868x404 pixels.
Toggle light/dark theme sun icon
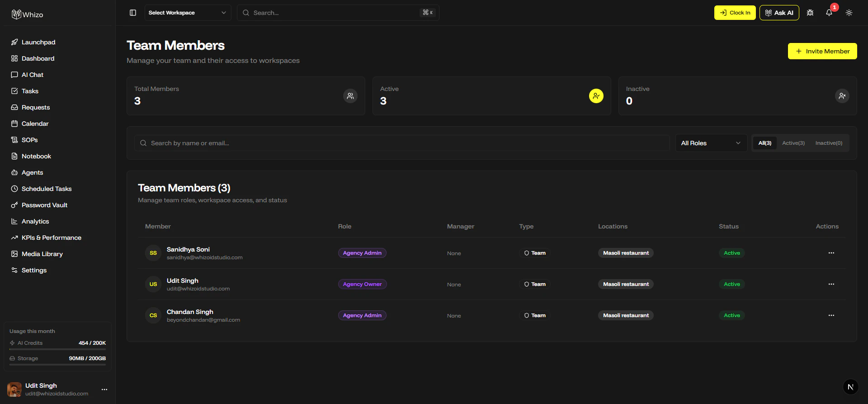[x=849, y=13]
